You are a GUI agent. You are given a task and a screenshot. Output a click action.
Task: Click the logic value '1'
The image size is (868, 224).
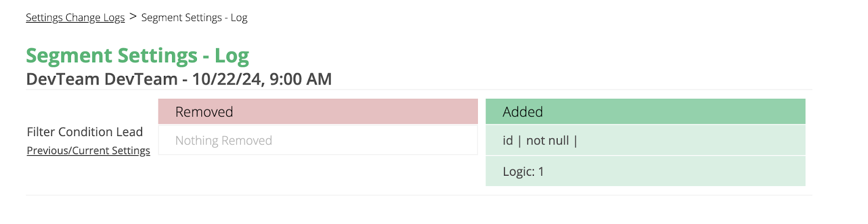[x=541, y=171]
